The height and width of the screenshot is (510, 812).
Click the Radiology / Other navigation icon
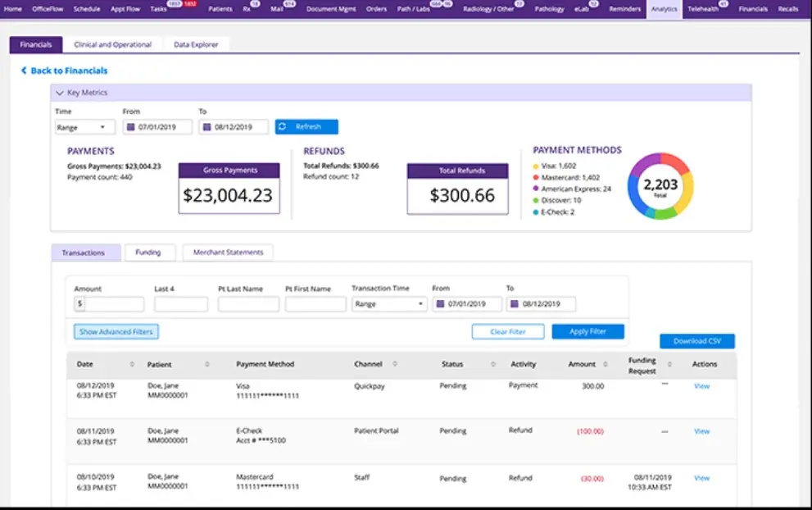click(x=488, y=8)
